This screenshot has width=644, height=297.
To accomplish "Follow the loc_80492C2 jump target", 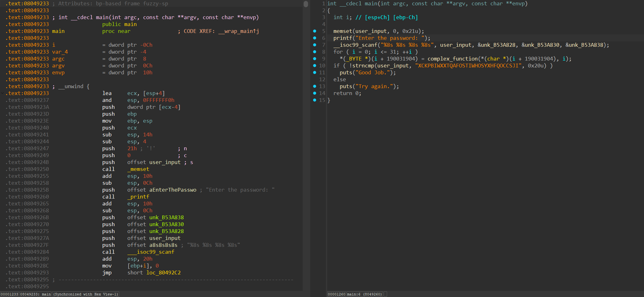I will pyautogui.click(x=163, y=273).
